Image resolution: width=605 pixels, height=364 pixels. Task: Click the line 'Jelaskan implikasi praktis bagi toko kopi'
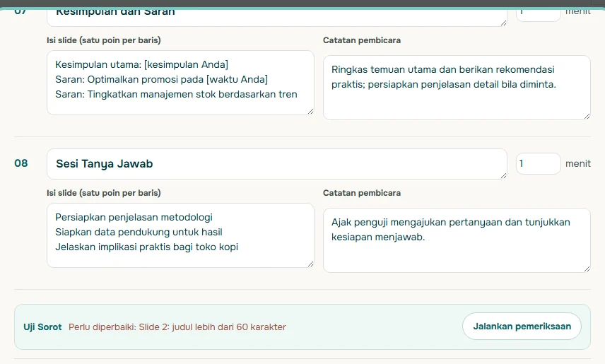(146, 247)
